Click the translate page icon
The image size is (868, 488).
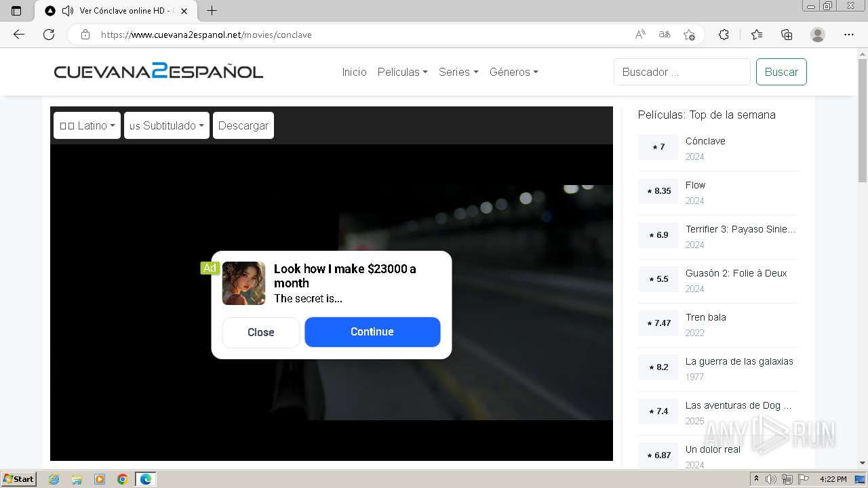[665, 35]
